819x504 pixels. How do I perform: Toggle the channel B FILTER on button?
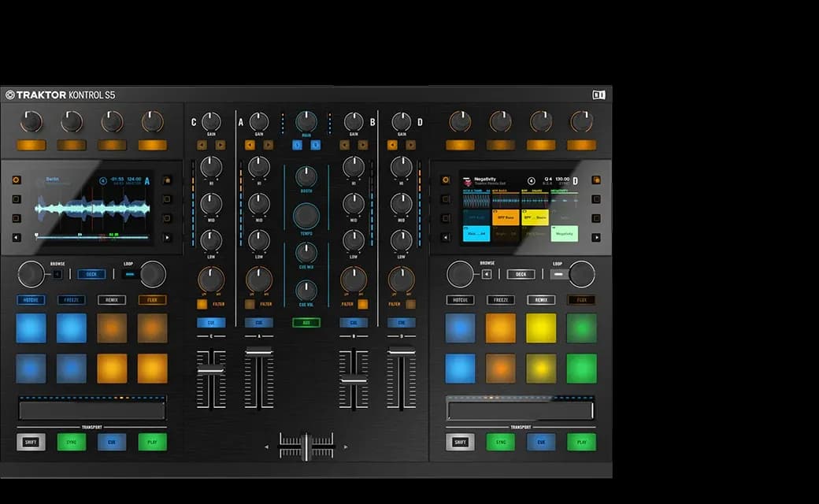click(x=363, y=304)
